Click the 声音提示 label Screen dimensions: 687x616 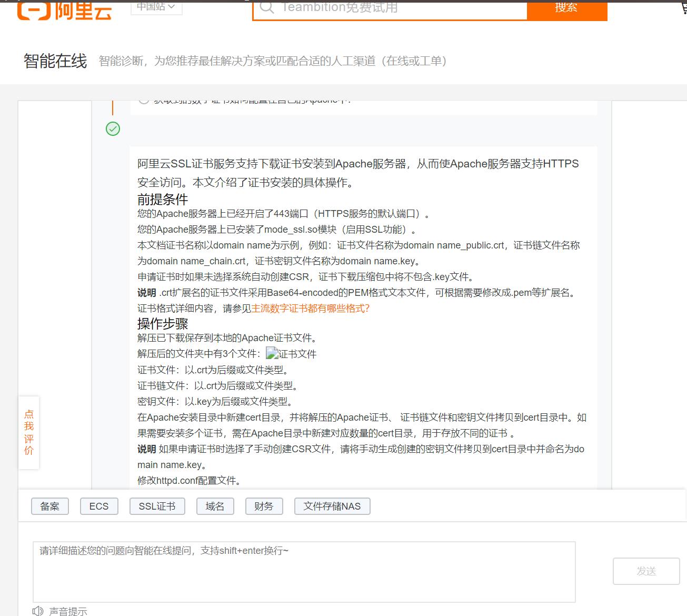(68, 611)
